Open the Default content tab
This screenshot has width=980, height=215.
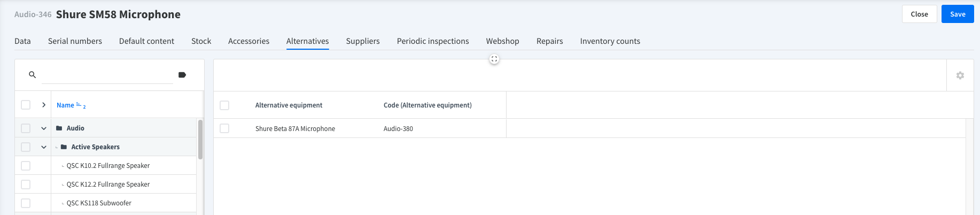146,41
